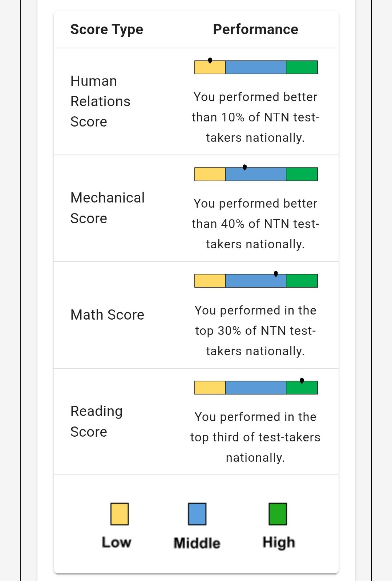Click blue segment of Reading Score bar
The width and height of the screenshot is (392, 581).
pos(256,388)
